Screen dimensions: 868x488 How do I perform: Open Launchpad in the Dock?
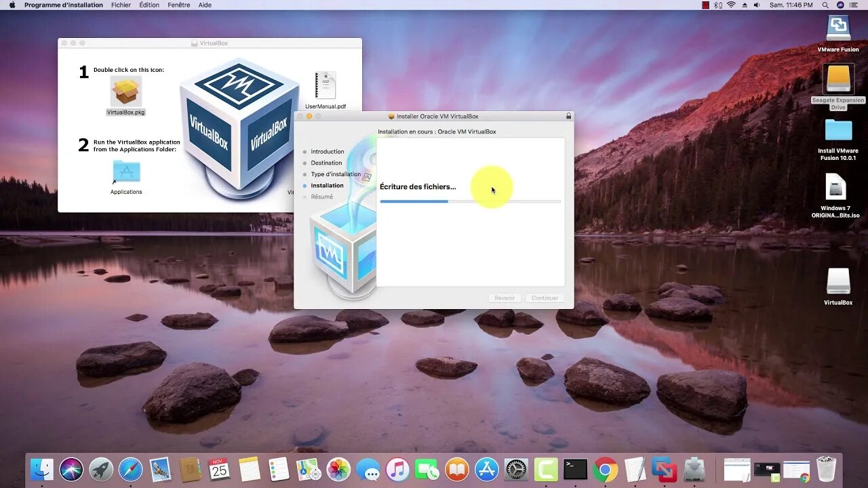[x=101, y=469]
